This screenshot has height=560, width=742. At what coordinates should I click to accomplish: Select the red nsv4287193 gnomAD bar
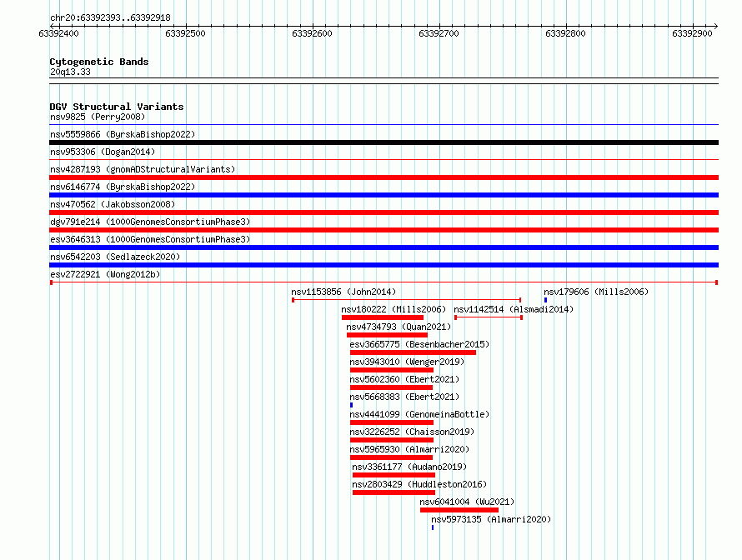point(384,177)
